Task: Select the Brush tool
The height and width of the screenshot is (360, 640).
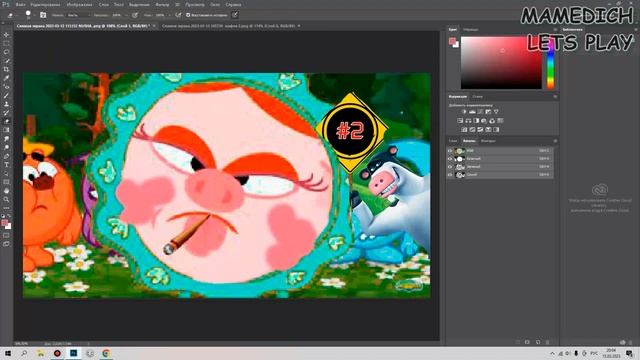Action: [x=6, y=96]
